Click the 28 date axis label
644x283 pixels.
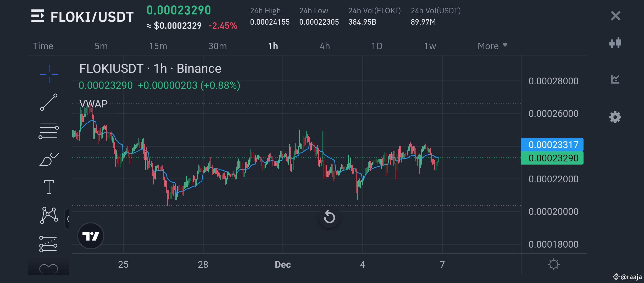203,265
